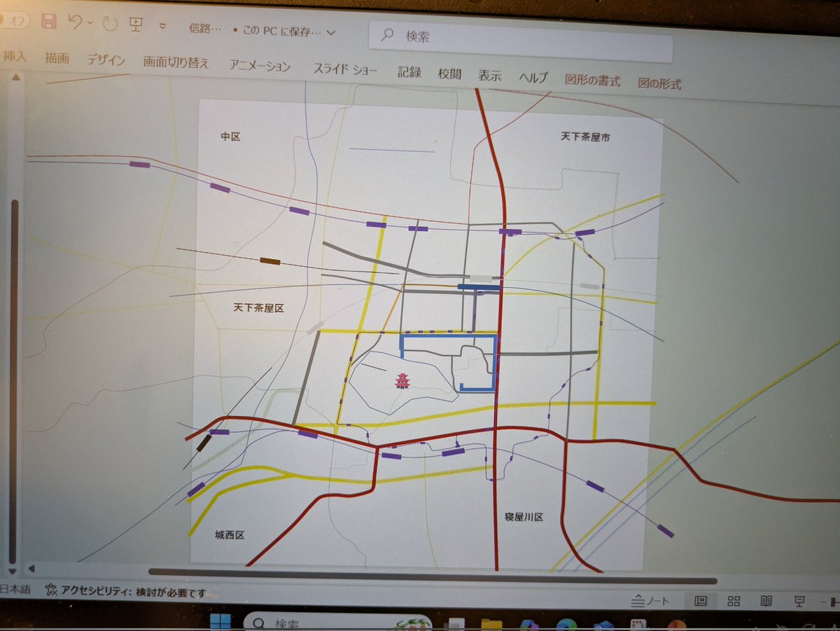Screen dimensions: 840x631
Task: Click the アクセシビリティ: 検討が必要です status
Action: (126, 592)
